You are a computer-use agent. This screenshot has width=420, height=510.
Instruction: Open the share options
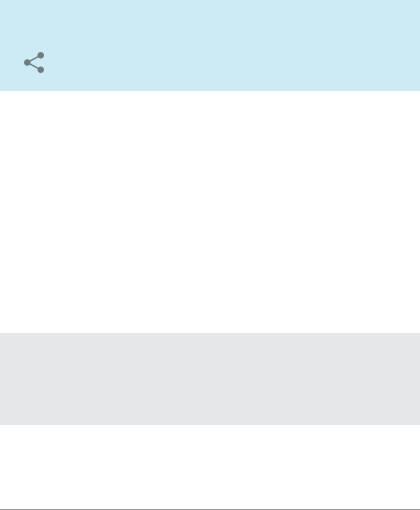pos(34,62)
